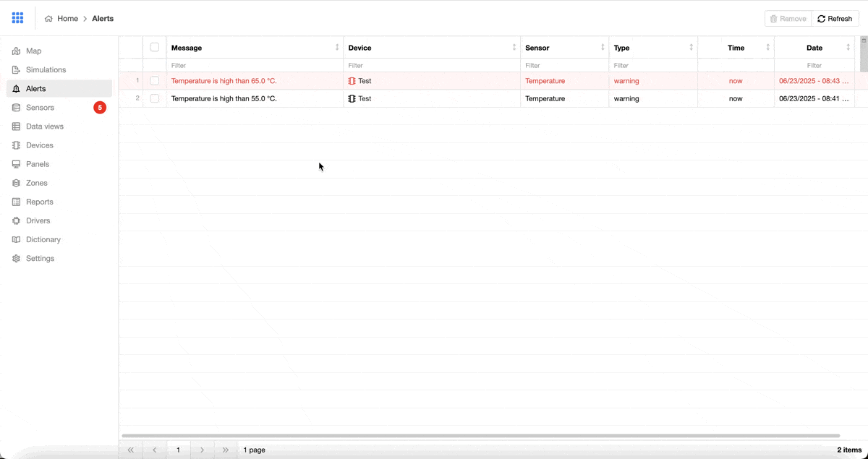Select 'Temperature is high than 65.0 °C.' message
The height and width of the screenshot is (459, 868).
click(224, 81)
